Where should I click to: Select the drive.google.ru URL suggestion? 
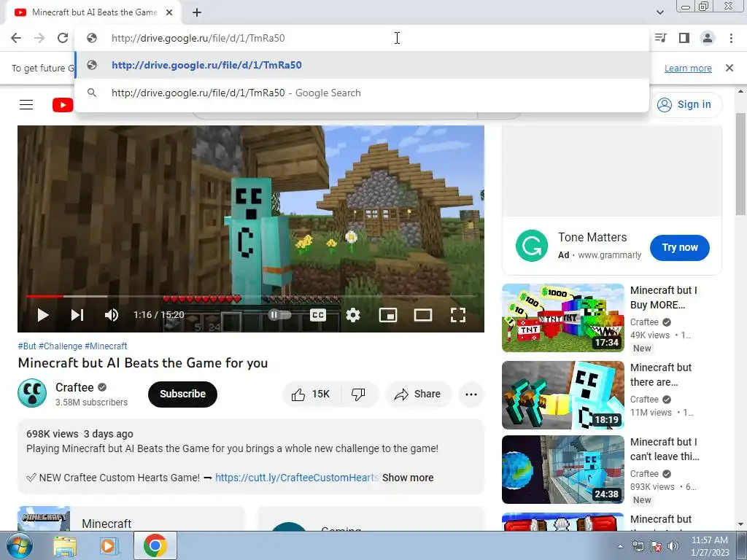tap(362, 65)
